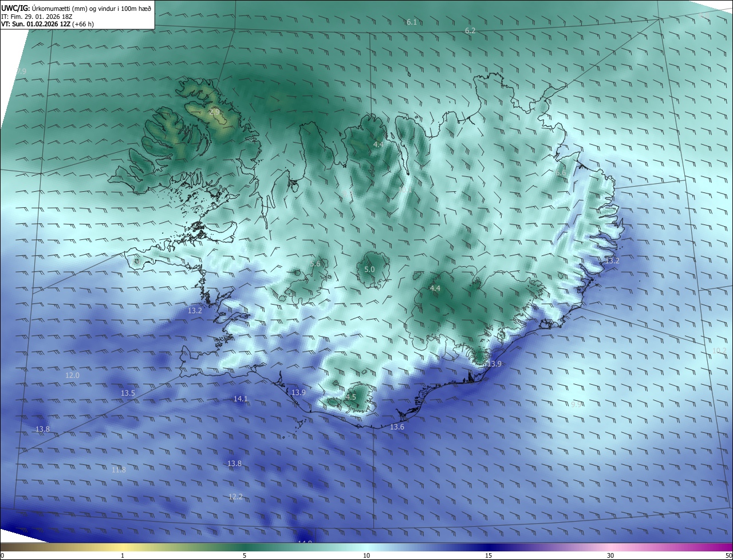Viewport: 733px width, 560px height.
Task: Click the 5.6 map value
Action: click(315, 263)
